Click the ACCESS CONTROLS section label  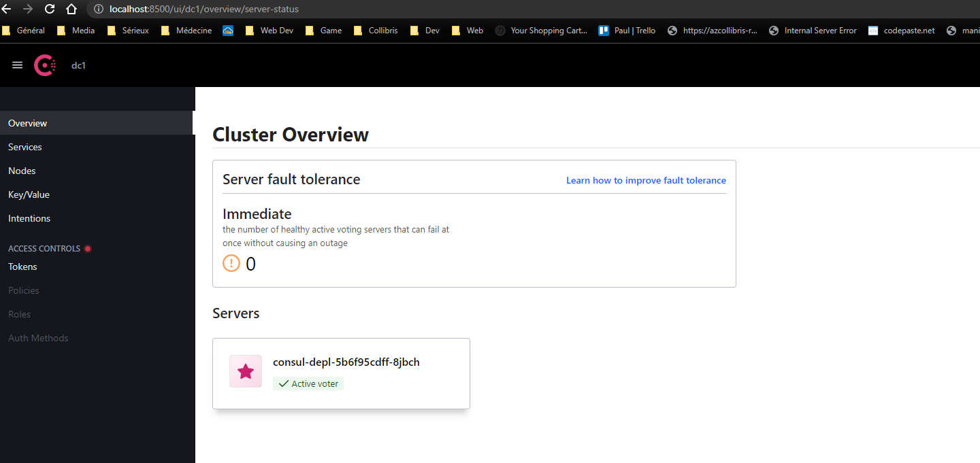44,249
